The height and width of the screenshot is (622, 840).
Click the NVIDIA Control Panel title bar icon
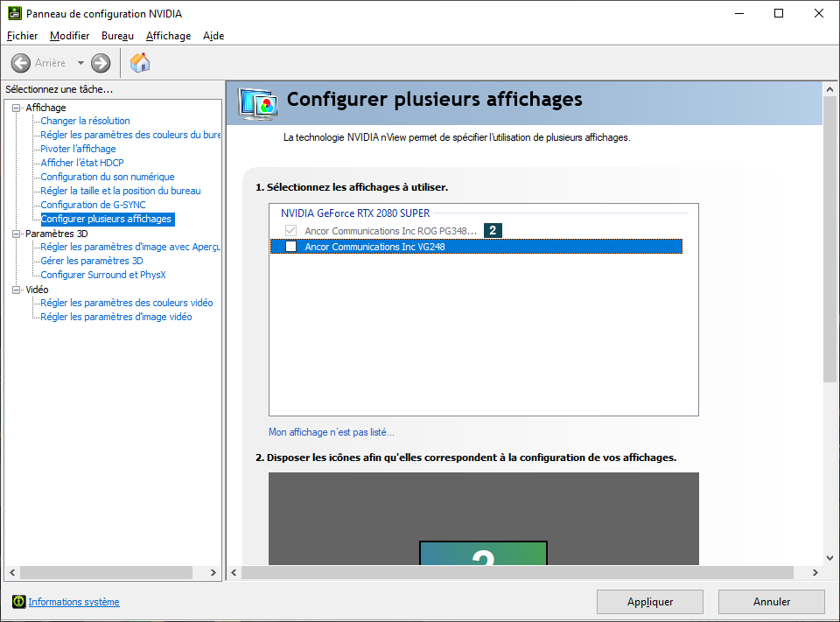tap(15, 13)
